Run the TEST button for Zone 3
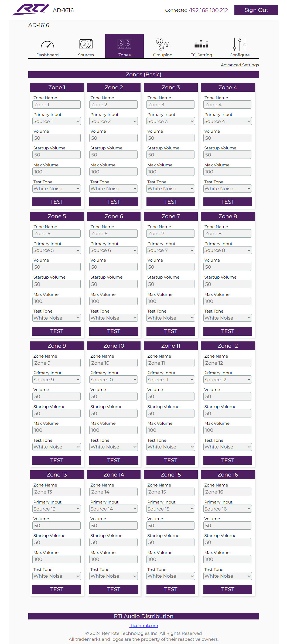 pyautogui.click(x=171, y=202)
